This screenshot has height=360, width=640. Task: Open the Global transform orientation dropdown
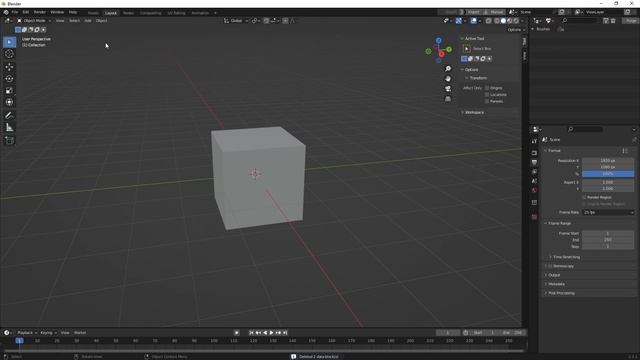coord(236,21)
